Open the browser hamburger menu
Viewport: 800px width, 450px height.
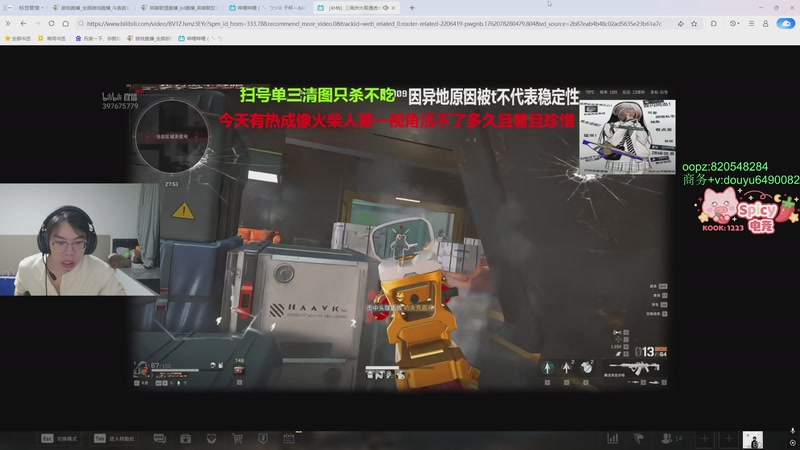click(752, 23)
